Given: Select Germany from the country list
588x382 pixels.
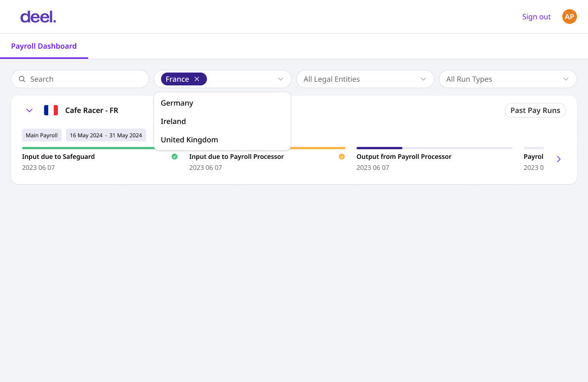Looking at the screenshot, I should pyautogui.click(x=222, y=103).
